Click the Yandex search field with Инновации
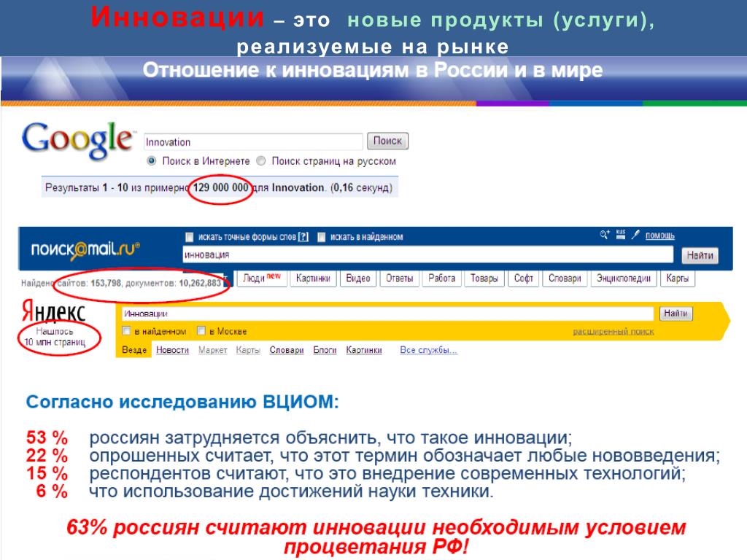747x560 pixels. click(x=388, y=314)
